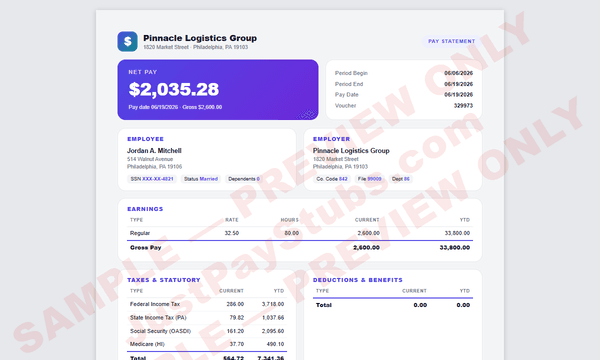Viewport: 600px width, 360px height.
Task: Click the Medicare (HI) row label
Action: coord(147,344)
